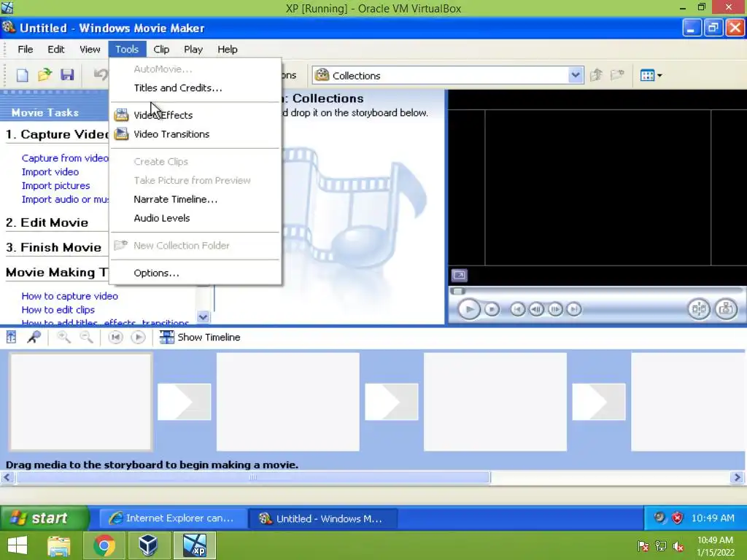This screenshot has height=560, width=747.
Task: Click the How to capture video link
Action: (x=69, y=296)
